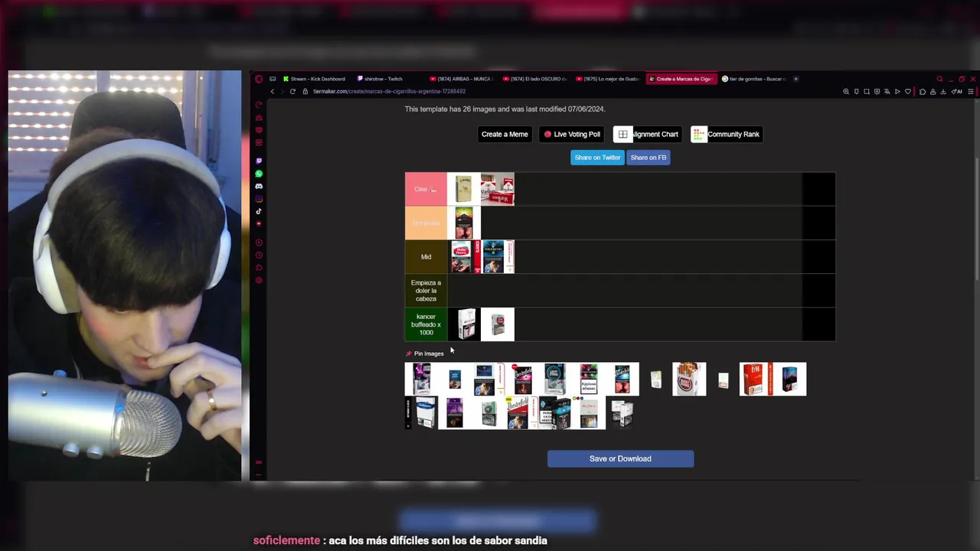
Task: Click the template has 26 images text
Action: pyautogui.click(x=505, y=109)
